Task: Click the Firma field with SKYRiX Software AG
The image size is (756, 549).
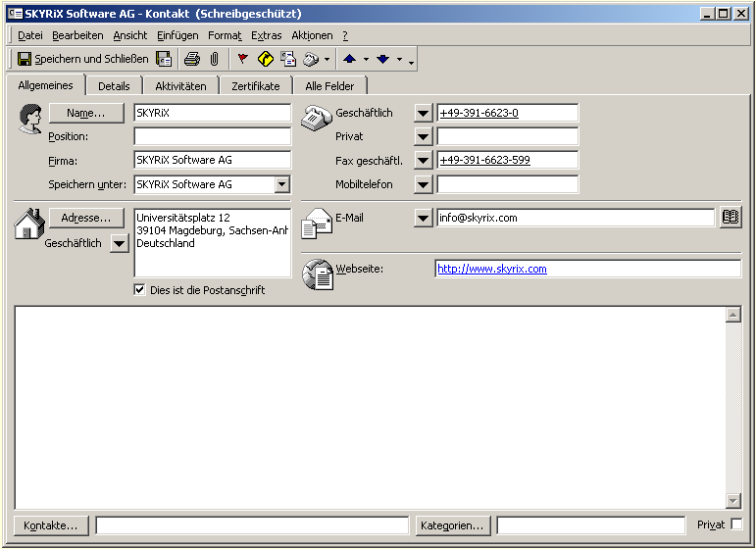Action: pos(213,160)
